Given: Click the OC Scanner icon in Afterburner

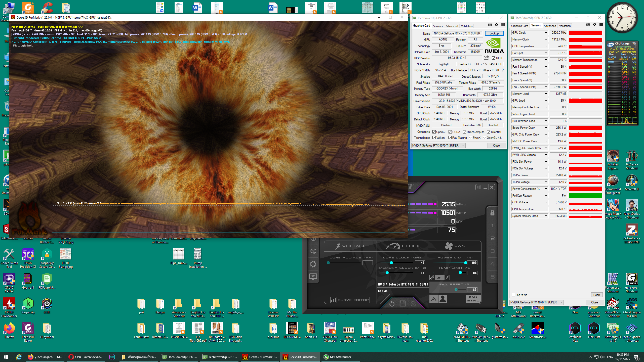Looking at the screenshot, I should click(313, 251).
